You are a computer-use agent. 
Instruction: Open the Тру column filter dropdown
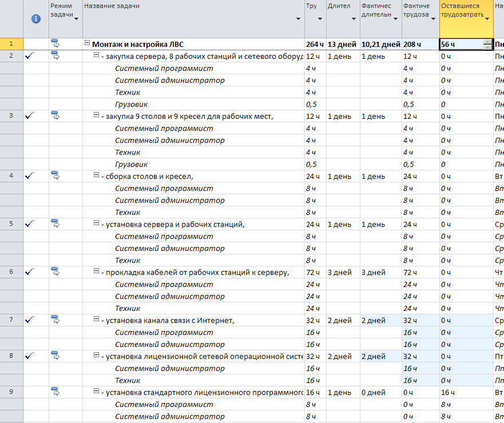coord(320,19)
